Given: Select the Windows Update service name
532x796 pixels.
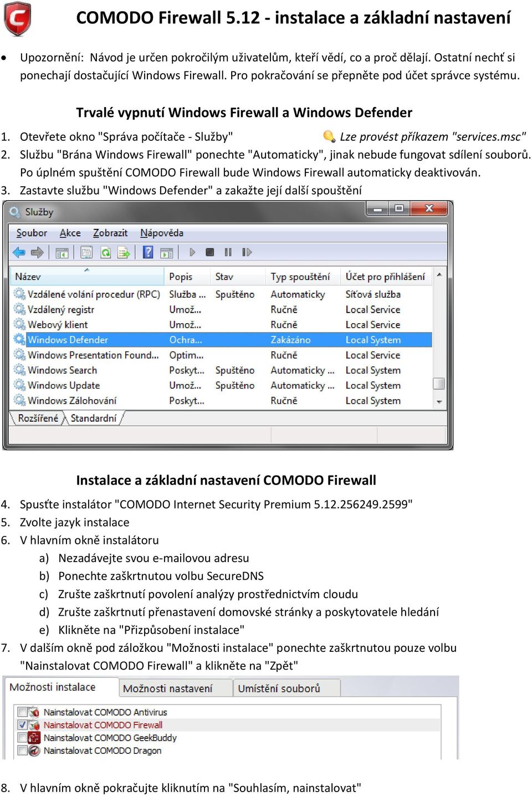Looking at the screenshot, I should coord(64,385).
